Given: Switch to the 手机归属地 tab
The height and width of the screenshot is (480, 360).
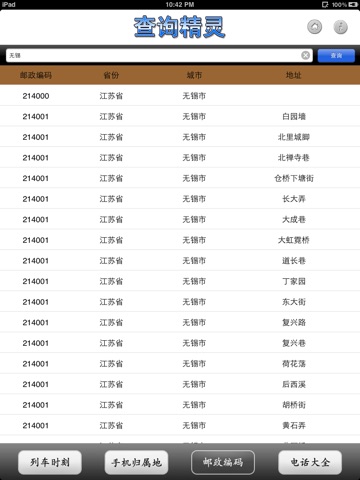Looking at the screenshot, I should pos(136,462).
